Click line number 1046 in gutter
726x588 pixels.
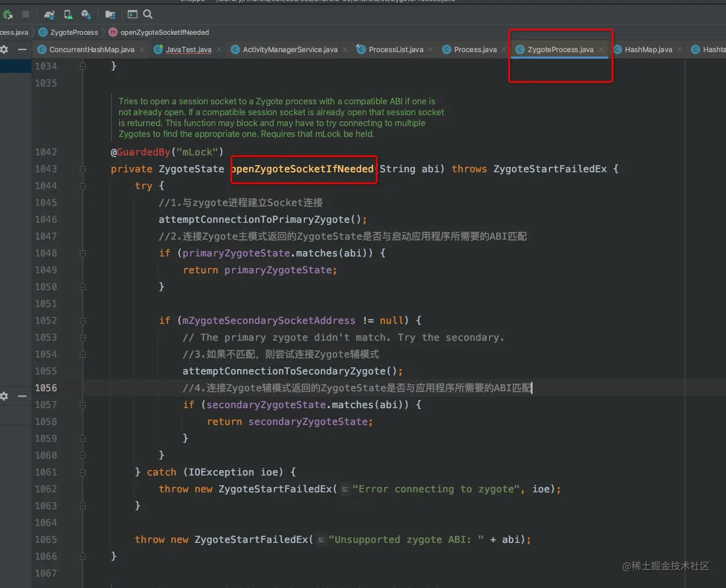pyautogui.click(x=46, y=220)
